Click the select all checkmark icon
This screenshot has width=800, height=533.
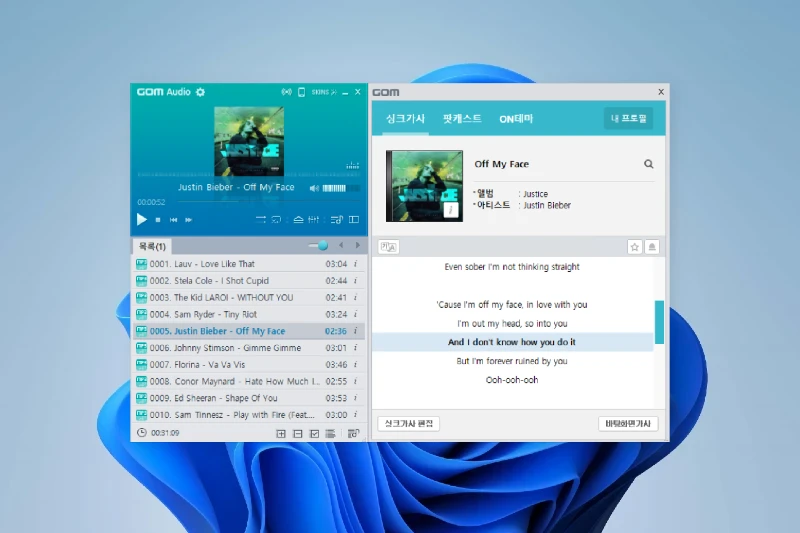(314, 434)
